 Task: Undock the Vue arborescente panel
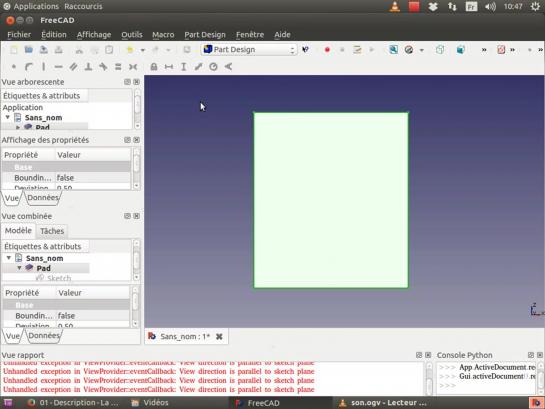127,82
